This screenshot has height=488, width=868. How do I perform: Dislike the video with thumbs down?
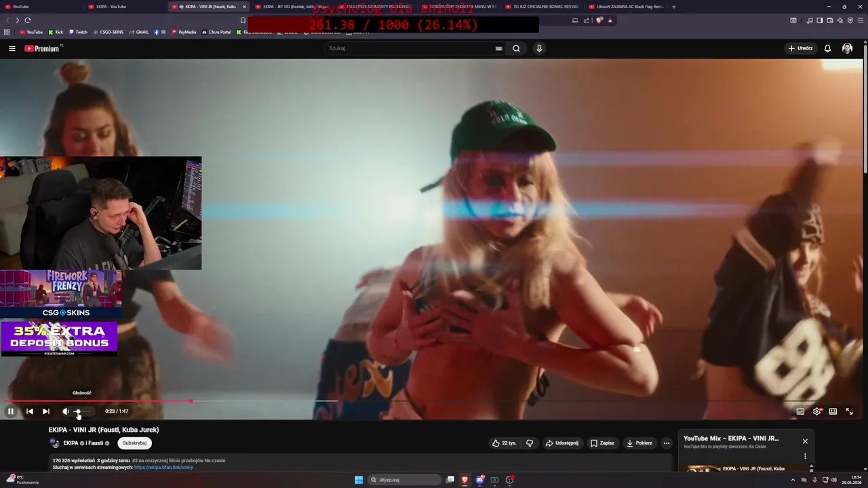(530, 443)
